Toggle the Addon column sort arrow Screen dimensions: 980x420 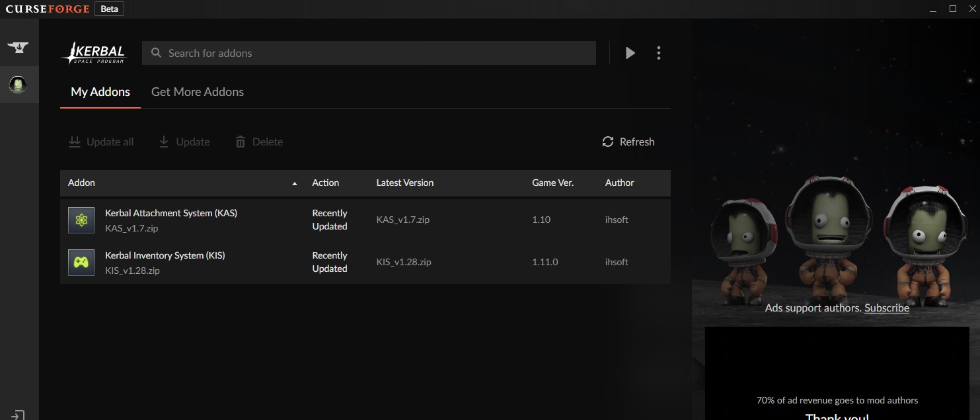(x=295, y=183)
